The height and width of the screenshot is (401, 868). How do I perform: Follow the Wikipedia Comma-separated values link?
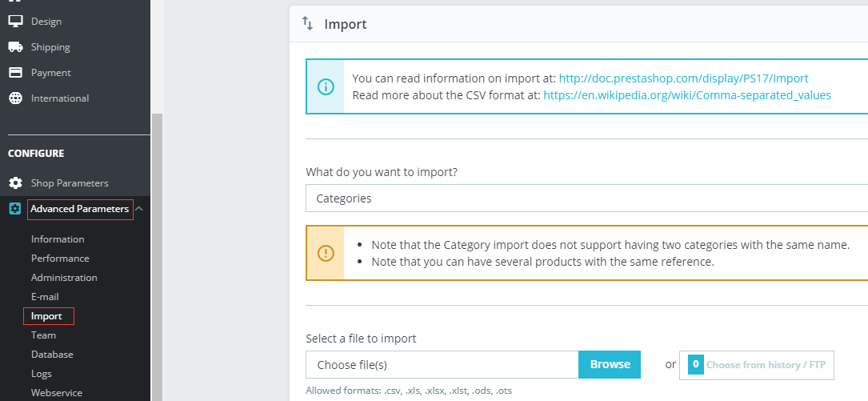686,94
